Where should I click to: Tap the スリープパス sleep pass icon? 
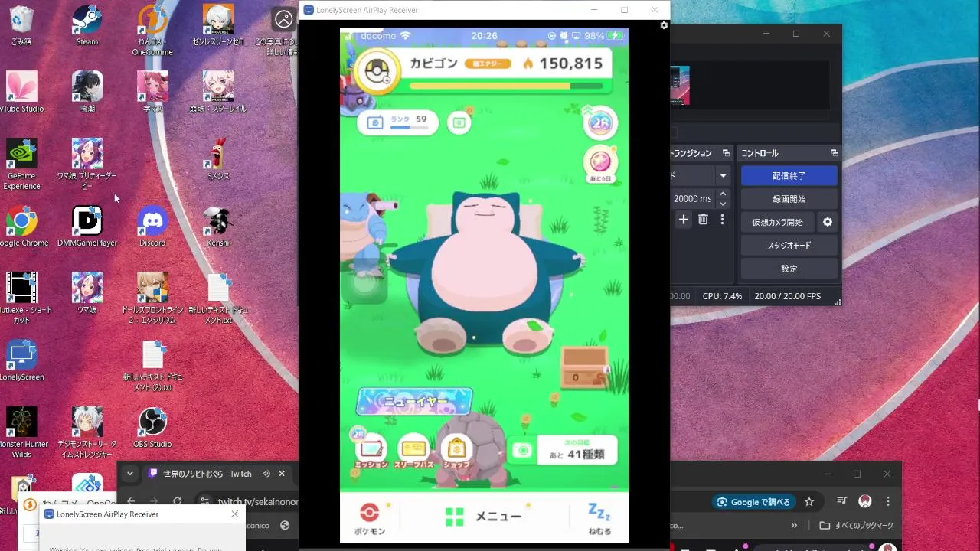[413, 451]
